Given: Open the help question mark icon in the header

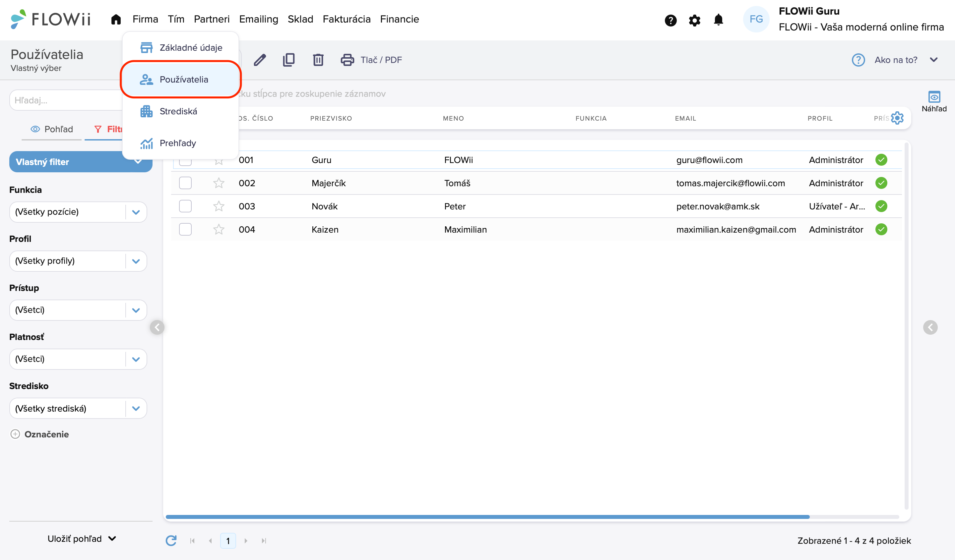Looking at the screenshot, I should [670, 20].
